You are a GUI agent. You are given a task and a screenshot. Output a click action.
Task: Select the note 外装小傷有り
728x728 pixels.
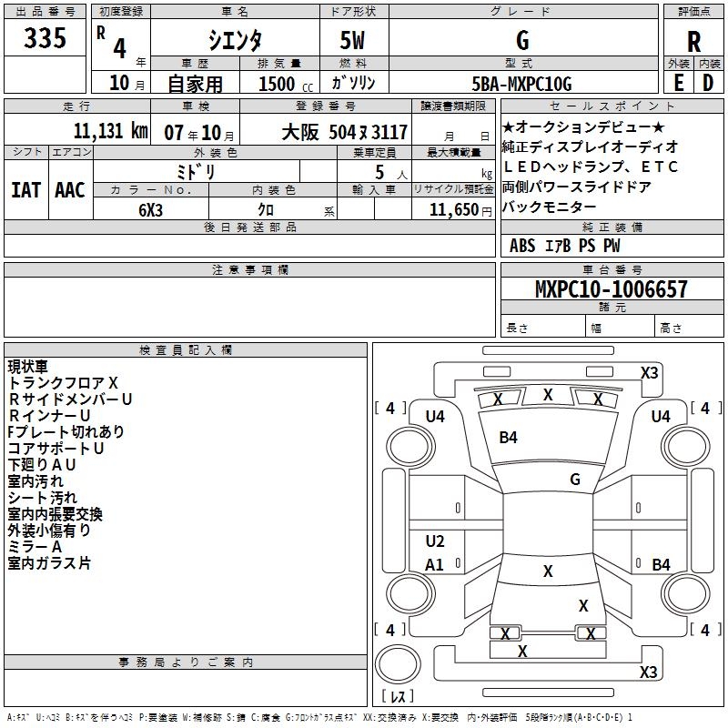[49, 531]
